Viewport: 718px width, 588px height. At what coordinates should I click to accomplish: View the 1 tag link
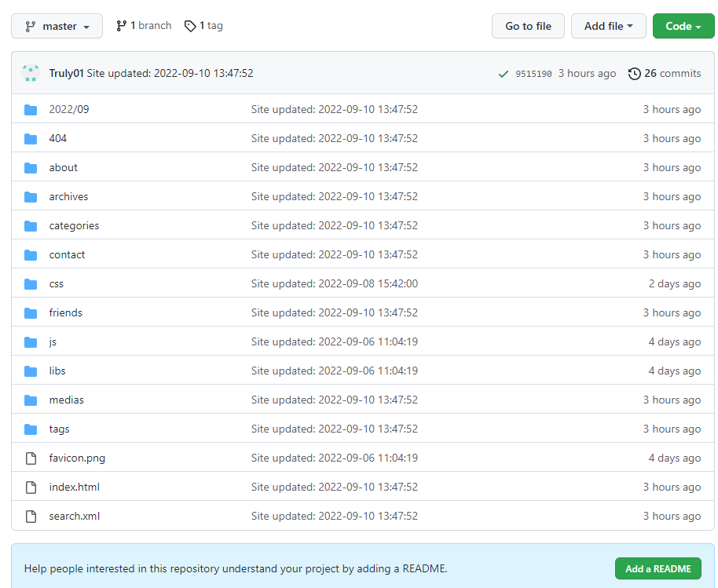(x=204, y=26)
